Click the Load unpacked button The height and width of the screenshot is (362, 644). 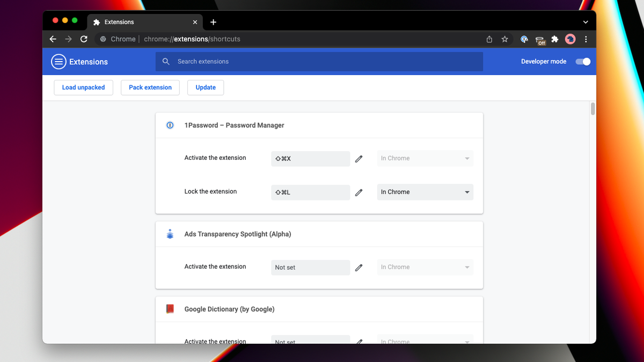tap(83, 87)
